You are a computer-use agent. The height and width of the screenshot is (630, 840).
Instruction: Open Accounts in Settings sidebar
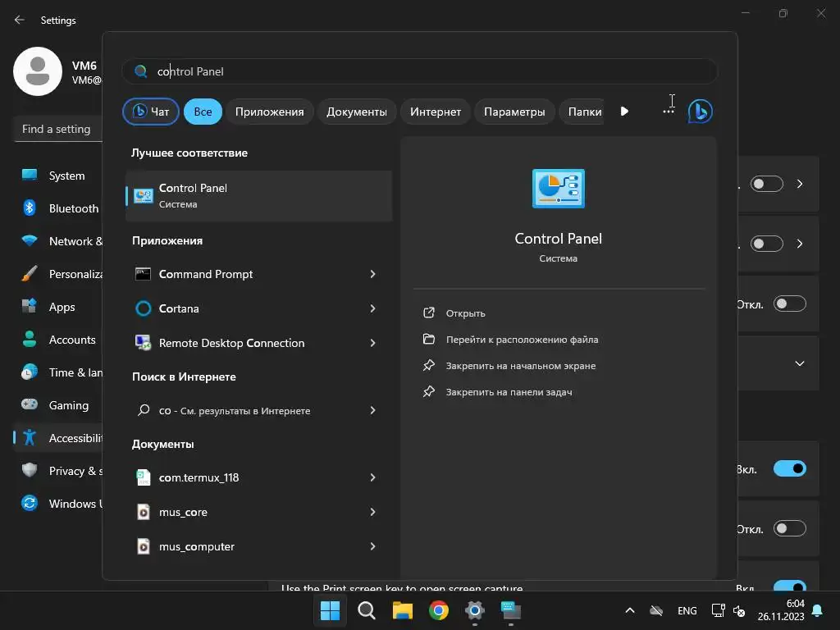(x=60, y=340)
